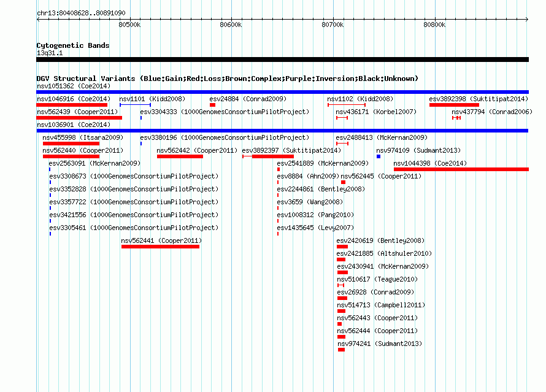Click esv2541889 (McKernan2009) label

[323, 163]
